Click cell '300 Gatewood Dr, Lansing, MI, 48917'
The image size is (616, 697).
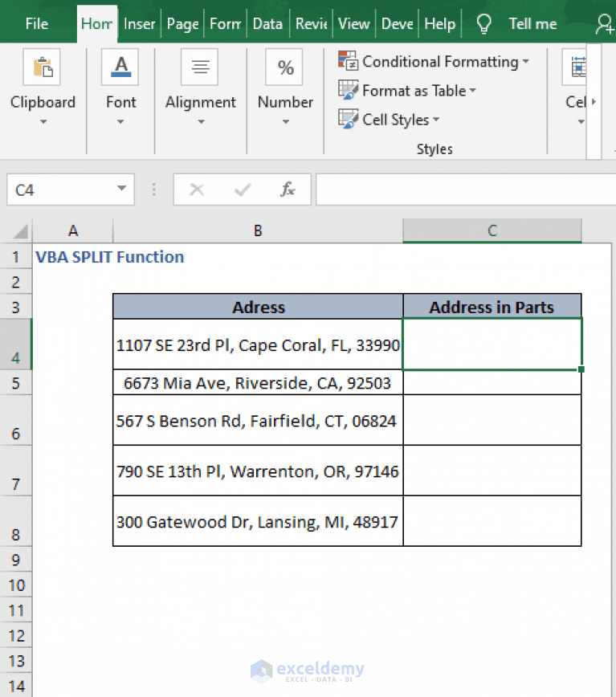[259, 521]
